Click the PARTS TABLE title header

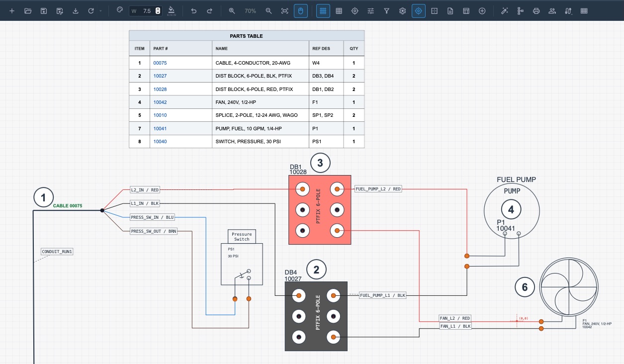tap(247, 36)
